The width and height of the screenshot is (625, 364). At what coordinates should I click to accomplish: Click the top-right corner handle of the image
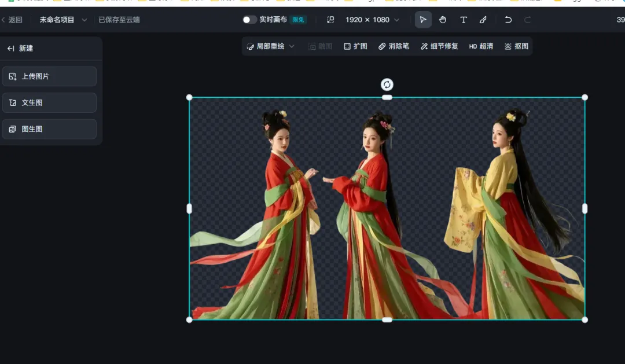click(x=584, y=97)
